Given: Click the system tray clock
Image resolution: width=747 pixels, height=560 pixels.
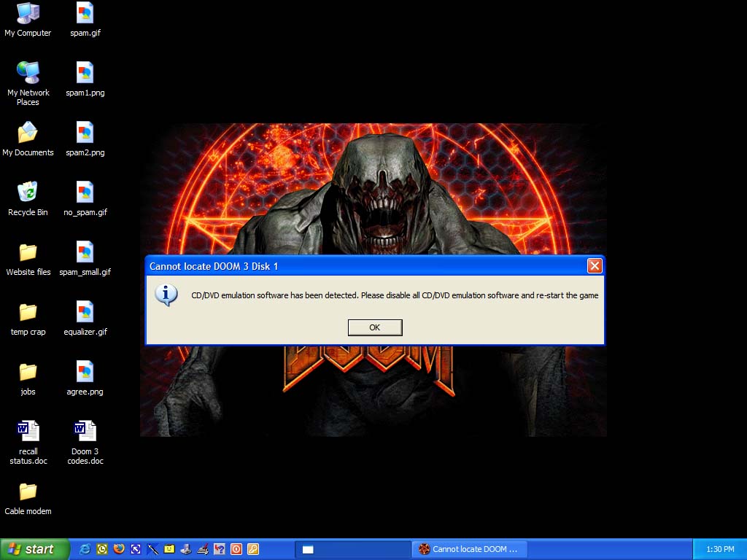Looking at the screenshot, I should (720, 549).
